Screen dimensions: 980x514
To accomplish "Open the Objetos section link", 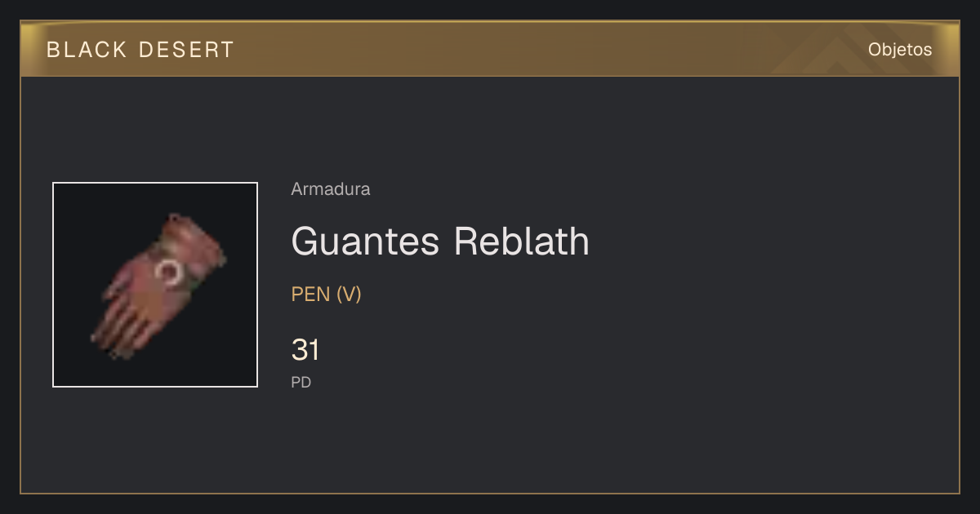I will click(900, 50).
